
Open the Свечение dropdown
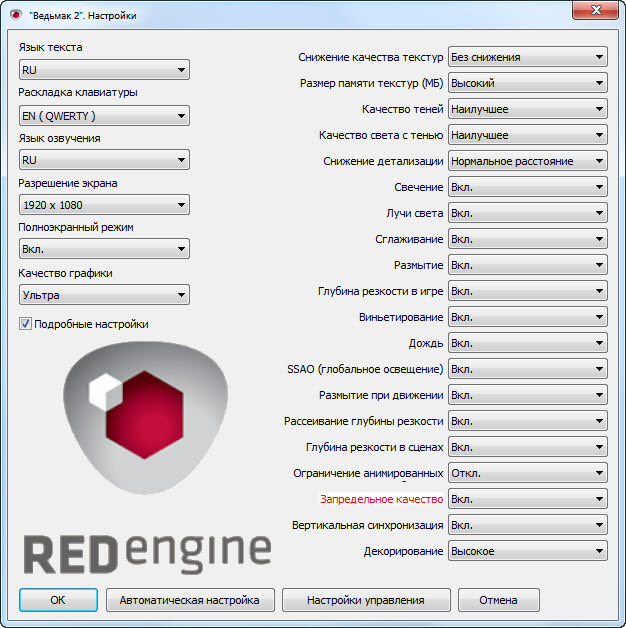click(x=527, y=187)
